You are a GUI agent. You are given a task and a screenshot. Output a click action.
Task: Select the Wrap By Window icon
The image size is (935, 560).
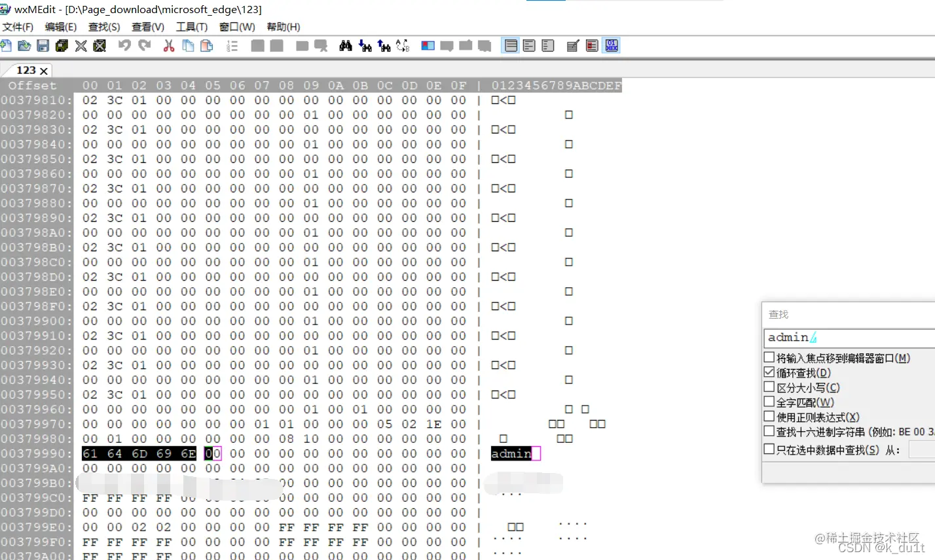tap(529, 45)
